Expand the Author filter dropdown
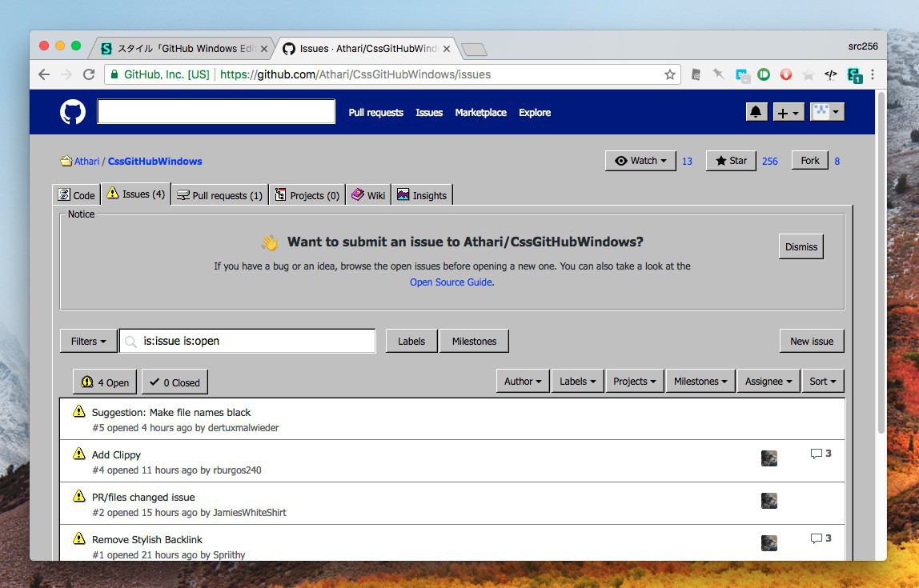919x588 pixels. tap(523, 382)
